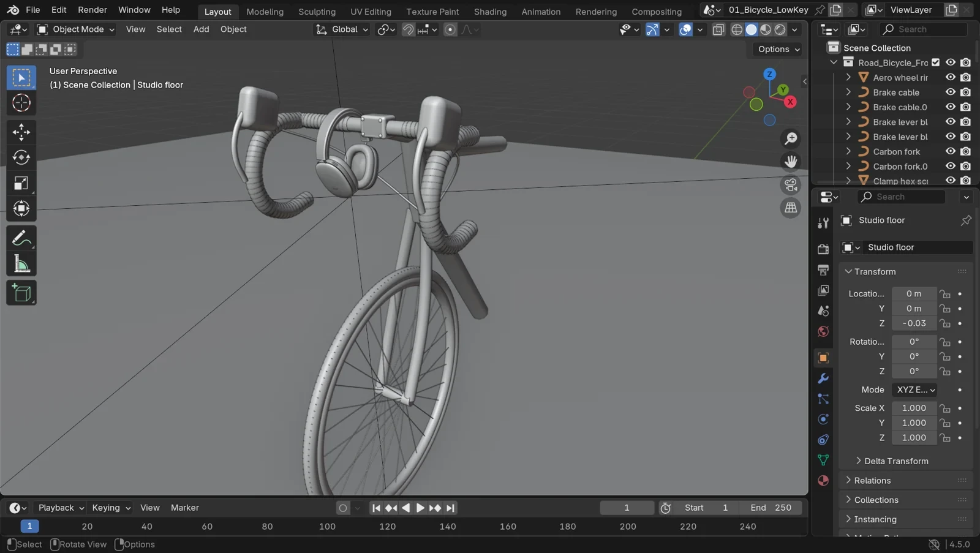
Task: Select the Add Cube tool
Action: click(21, 293)
